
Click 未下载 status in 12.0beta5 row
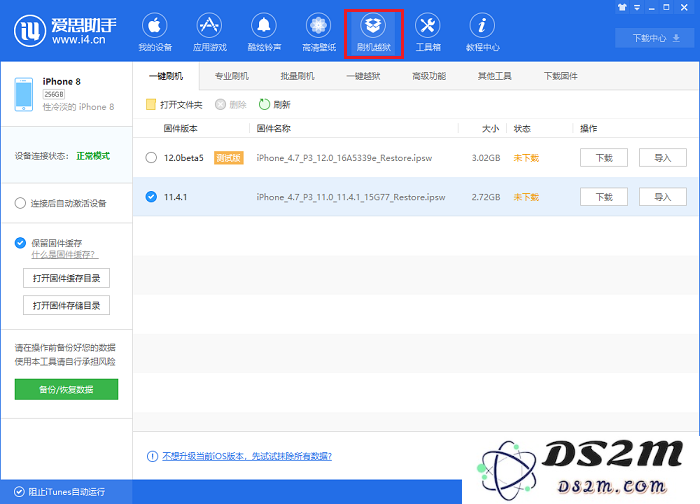526,158
